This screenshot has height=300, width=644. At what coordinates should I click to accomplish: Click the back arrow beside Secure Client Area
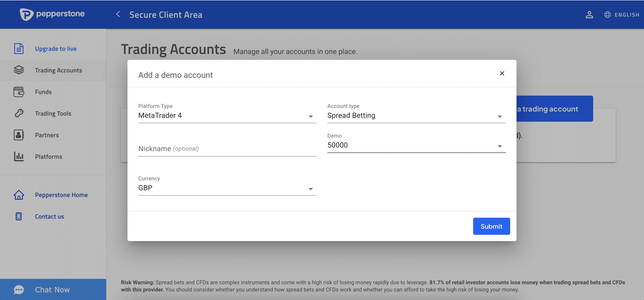click(x=118, y=14)
